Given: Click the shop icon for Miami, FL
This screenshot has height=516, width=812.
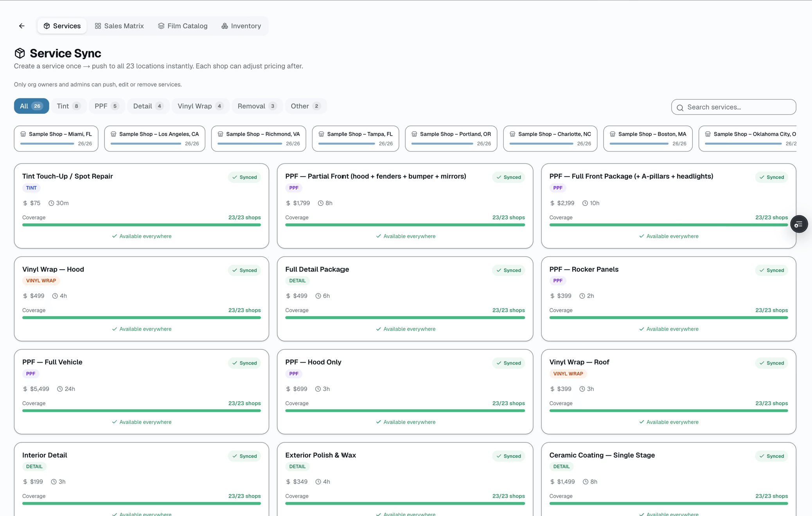Looking at the screenshot, I should [23, 134].
